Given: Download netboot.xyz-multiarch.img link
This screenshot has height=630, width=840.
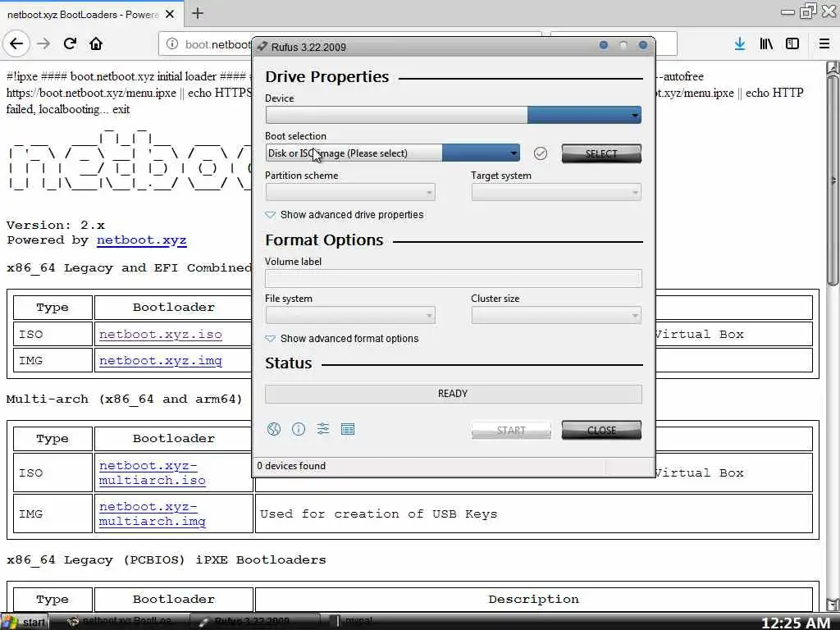Looking at the screenshot, I should pyautogui.click(x=152, y=514).
